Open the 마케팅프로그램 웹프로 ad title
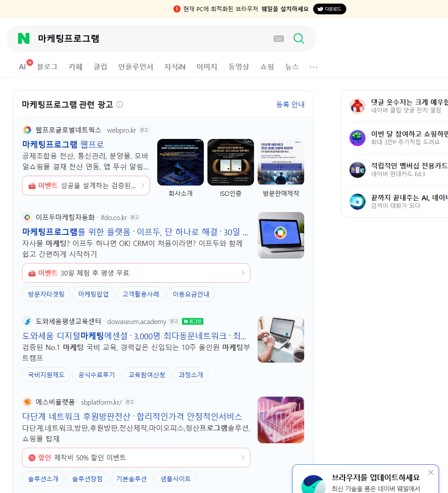Viewport: 448px width, 493px height. pos(63,144)
